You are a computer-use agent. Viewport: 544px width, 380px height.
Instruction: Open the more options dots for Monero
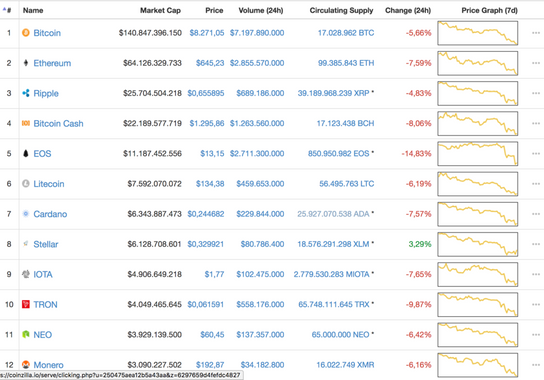coord(536,365)
